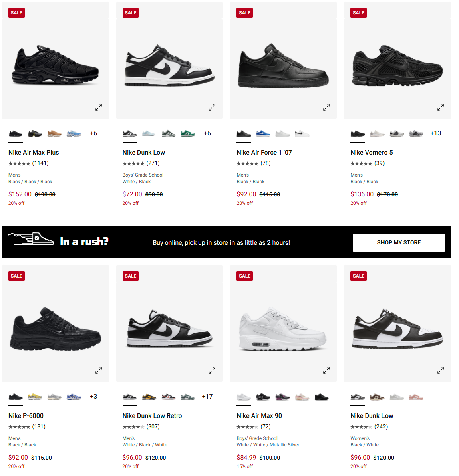Expand the Nike Air Force 1 '07 image
The image size is (459, 476).
[326, 107]
